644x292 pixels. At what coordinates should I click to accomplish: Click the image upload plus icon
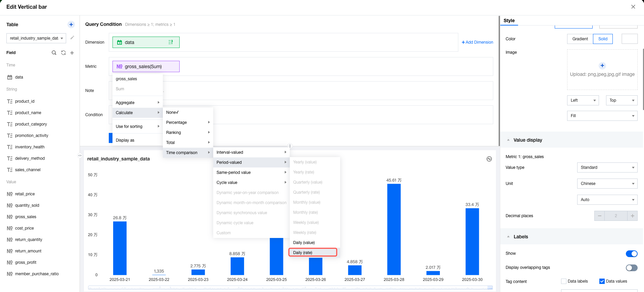(602, 66)
